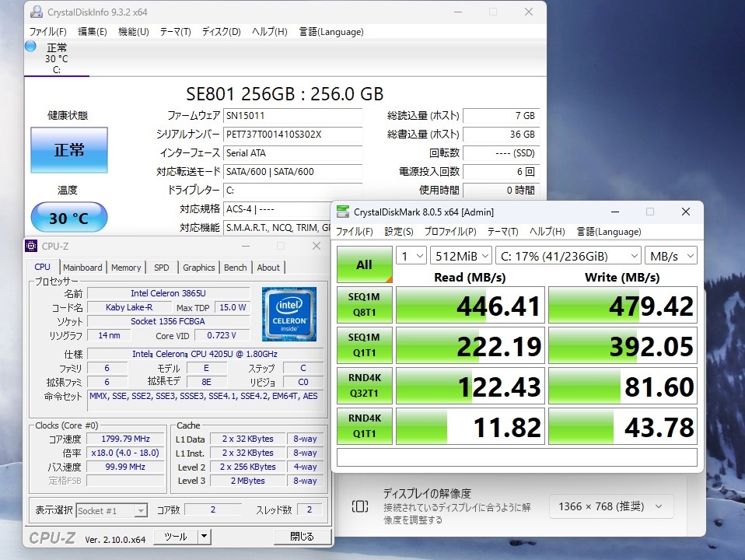Screen dimensions: 745x560
Task: Click the firmware field SN15011
Action: pos(292,116)
